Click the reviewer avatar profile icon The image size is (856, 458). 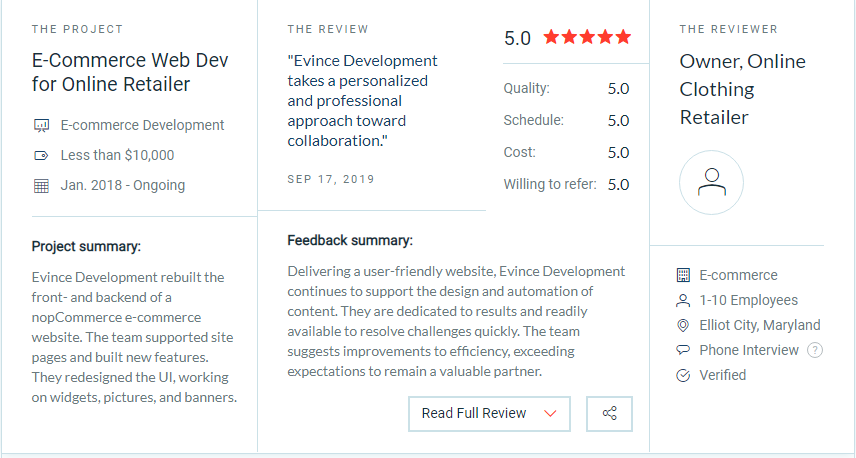tap(711, 182)
